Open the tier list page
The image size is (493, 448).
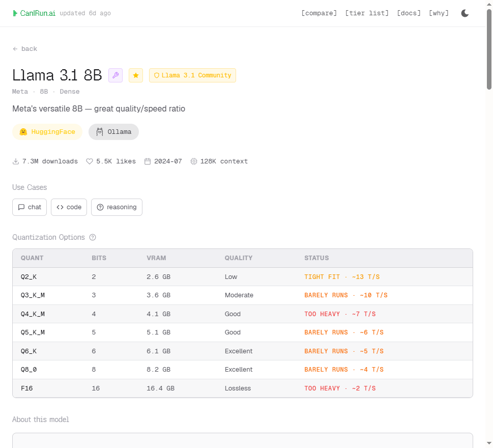[x=366, y=13]
